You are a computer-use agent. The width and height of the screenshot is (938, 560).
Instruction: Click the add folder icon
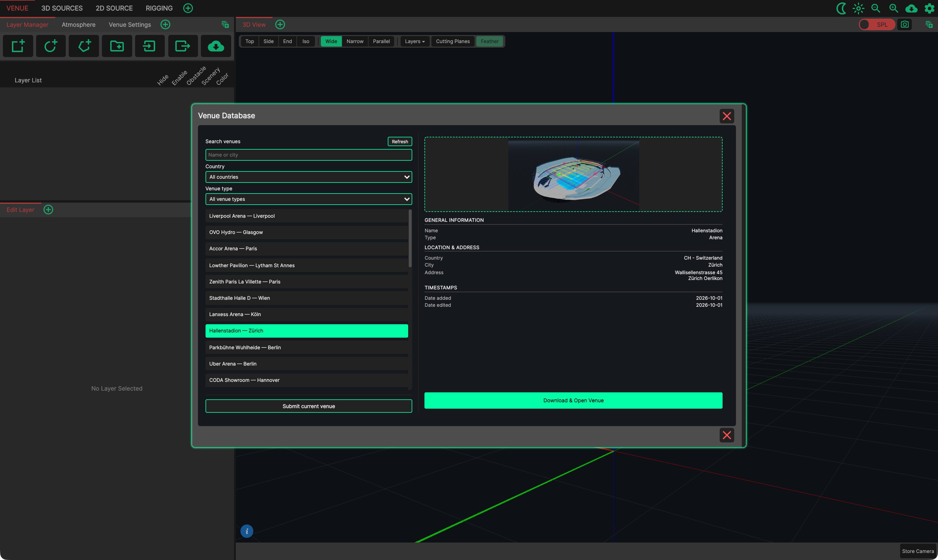117,46
